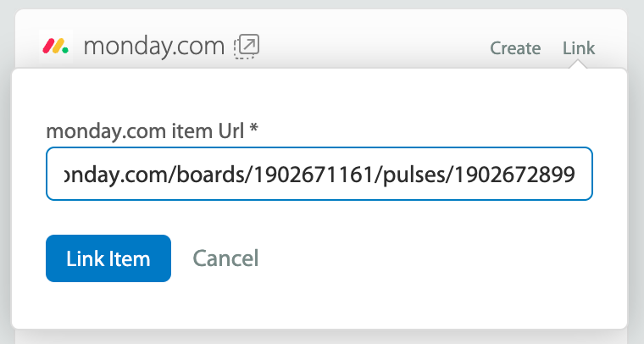The image size is (644, 344).
Task: Click the Link Item button
Action: coord(108,258)
